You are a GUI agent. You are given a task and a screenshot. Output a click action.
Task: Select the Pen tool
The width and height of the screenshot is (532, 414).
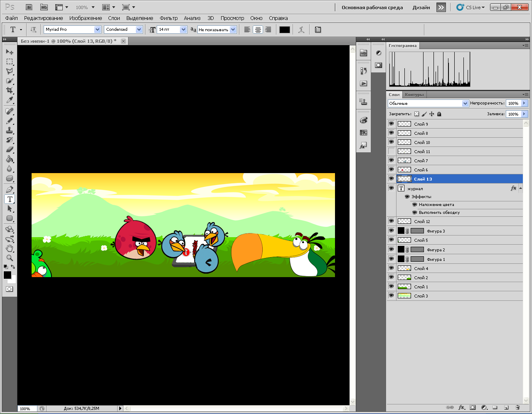10,189
